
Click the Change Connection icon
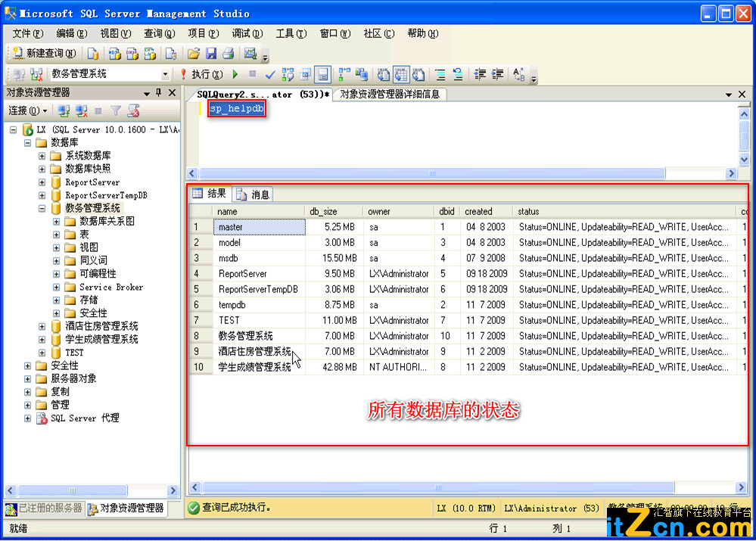point(36,74)
